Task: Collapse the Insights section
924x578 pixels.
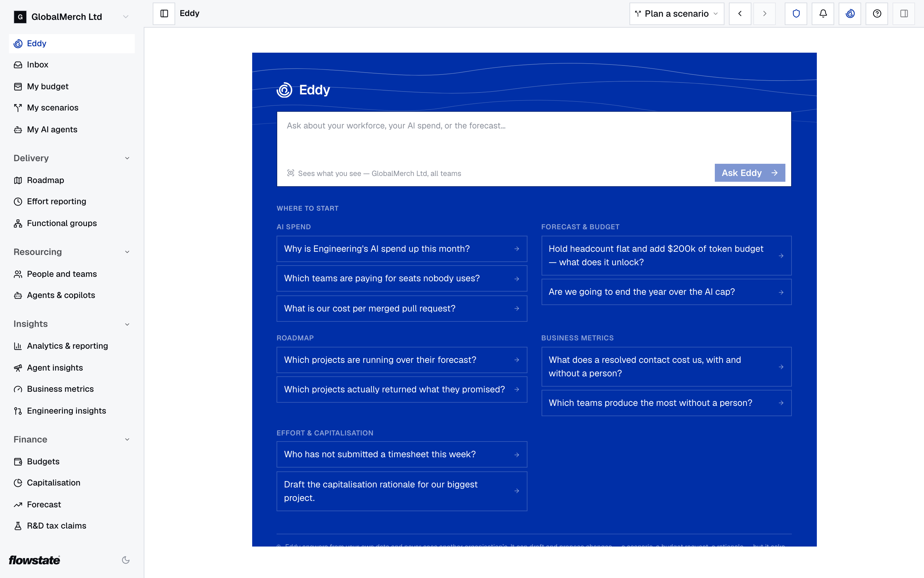Action: [127, 324]
